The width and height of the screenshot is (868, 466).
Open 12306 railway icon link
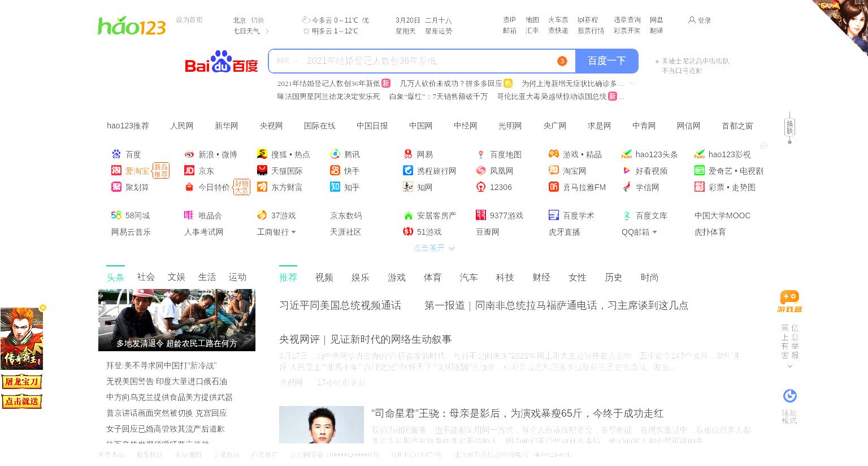point(481,187)
